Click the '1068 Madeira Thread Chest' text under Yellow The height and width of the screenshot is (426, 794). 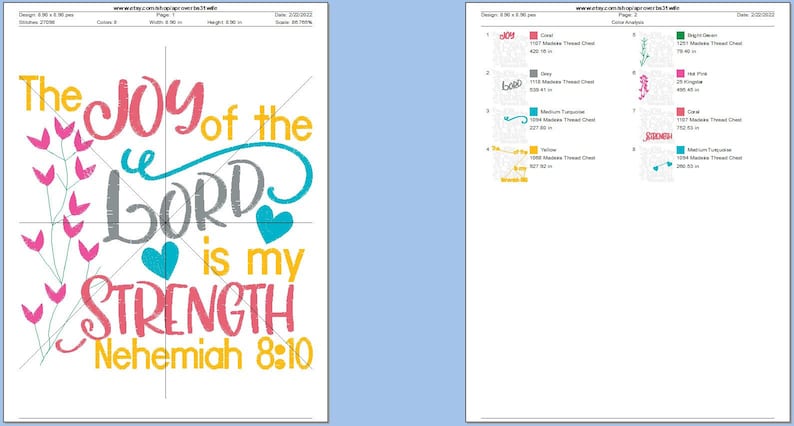[x=562, y=158]
